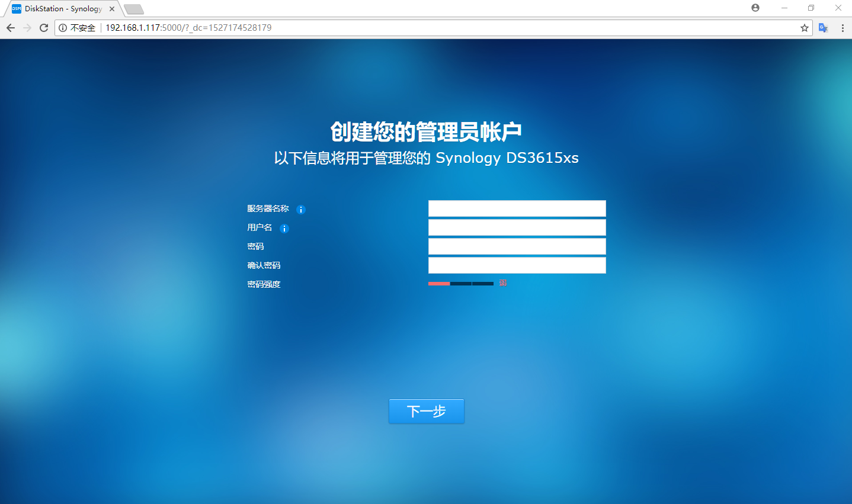Click the info icon beside 服务器名称
Screen dimensions: 852x504
[x=301, y=210]
